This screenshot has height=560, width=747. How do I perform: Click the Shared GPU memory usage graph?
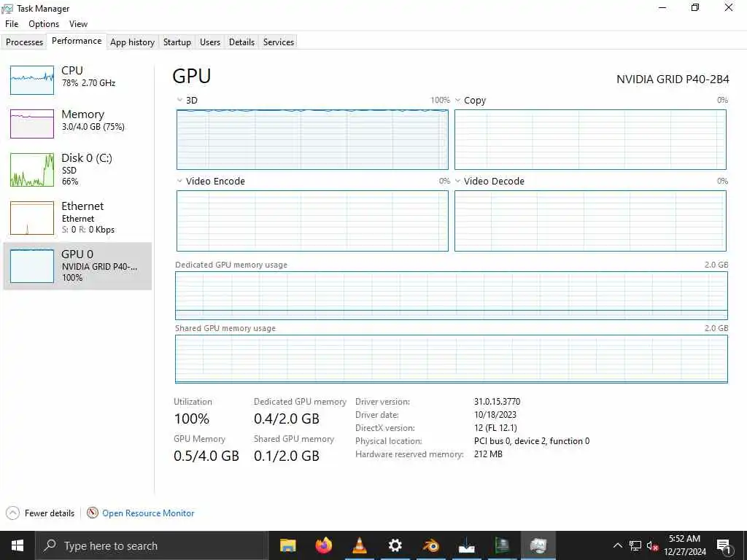point(451,359)
